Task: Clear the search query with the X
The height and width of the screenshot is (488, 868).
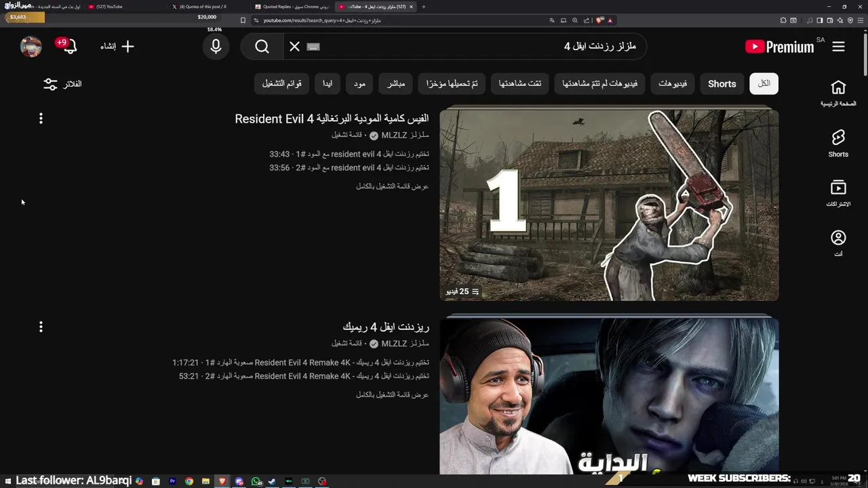Action: [x=294, y=46]
